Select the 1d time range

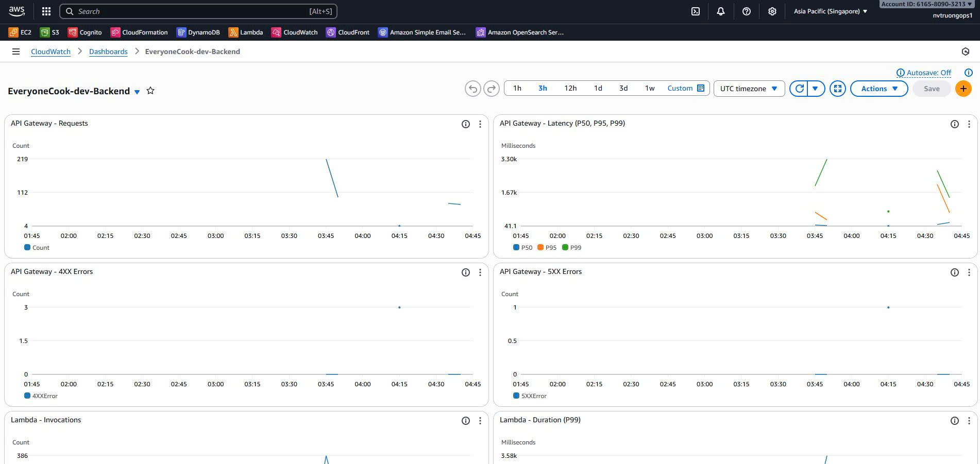pyautogui.click(x=598, y=88)
